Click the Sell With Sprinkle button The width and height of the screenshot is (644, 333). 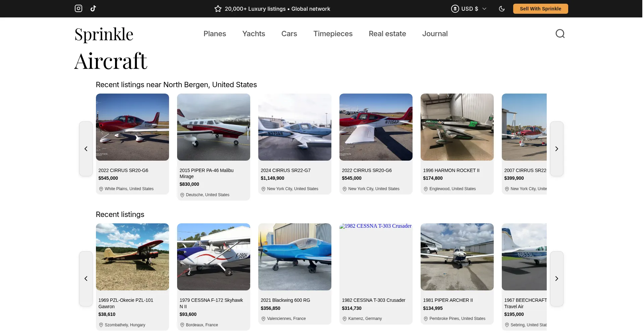coord(540,9)
